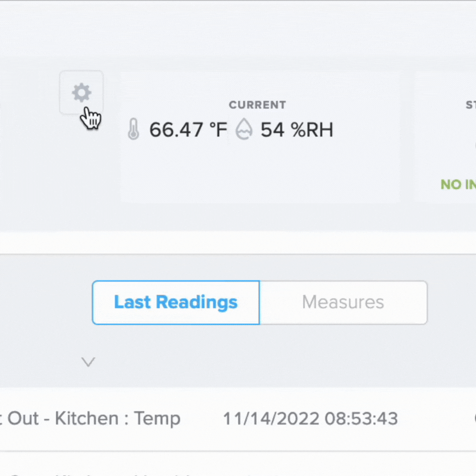Viewport: 476px width, 476px height.
Task: Click the white divider strip above the tabs
Action: [238, 243]
